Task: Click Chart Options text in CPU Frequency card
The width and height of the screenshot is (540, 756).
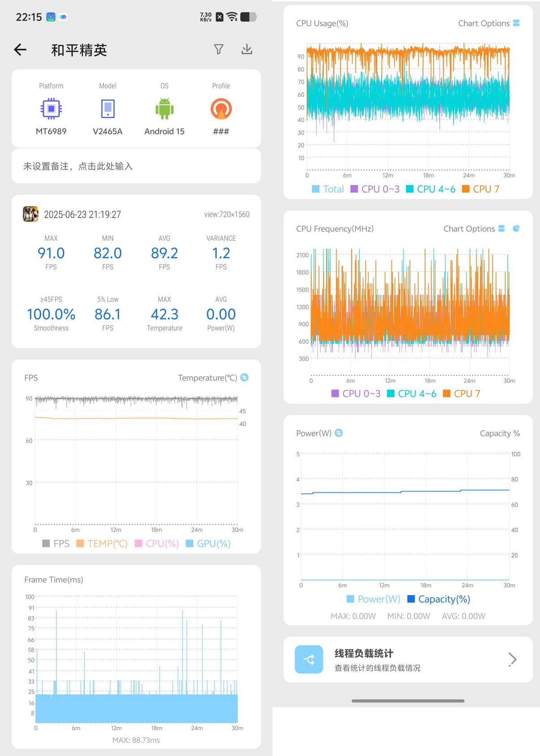Action: click(469, 229)
